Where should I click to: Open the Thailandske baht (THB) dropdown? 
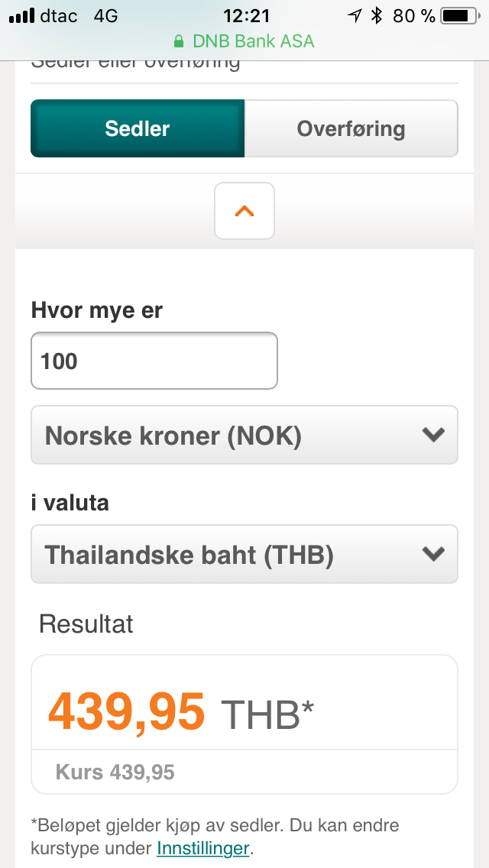244,555
